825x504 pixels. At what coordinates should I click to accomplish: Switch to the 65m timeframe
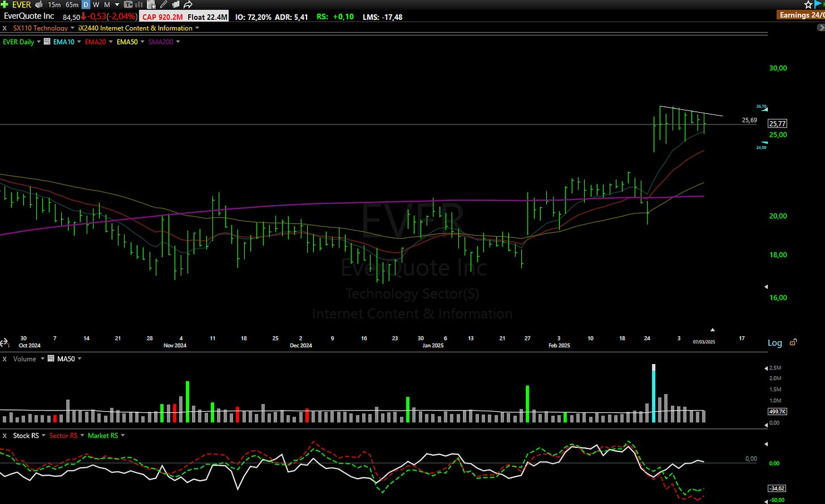click(72, 5)
